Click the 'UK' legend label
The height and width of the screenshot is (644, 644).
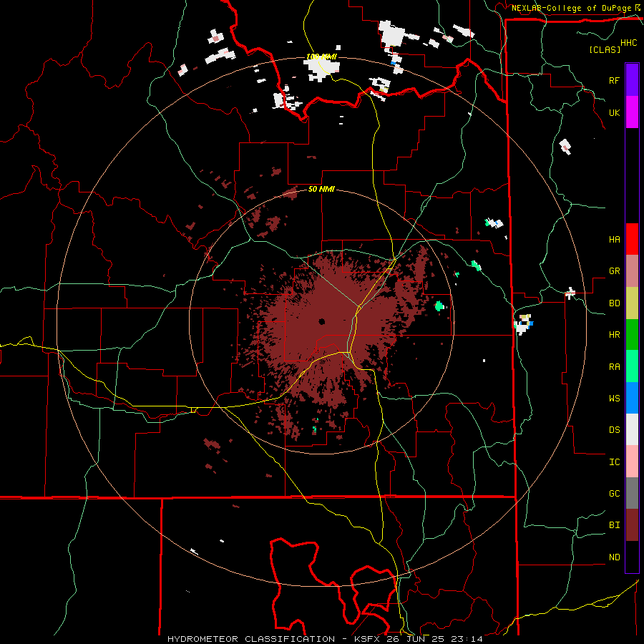(614, 112)
